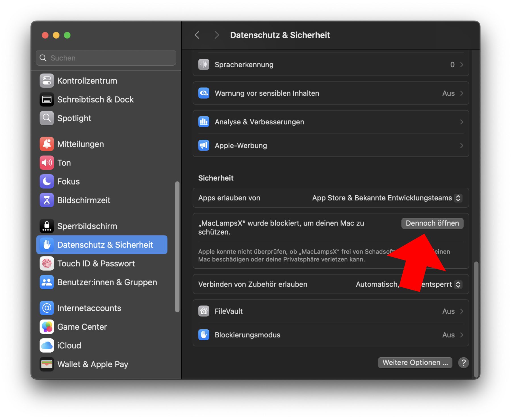Select Sperrbildschirm in the sidebar
The image size is (511, 420).
tap(87, 226)
